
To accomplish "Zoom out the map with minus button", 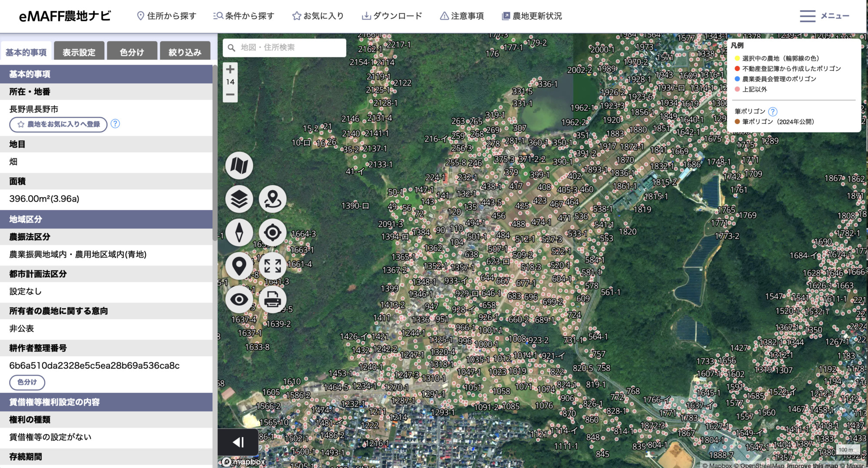I will pos(230,95).
